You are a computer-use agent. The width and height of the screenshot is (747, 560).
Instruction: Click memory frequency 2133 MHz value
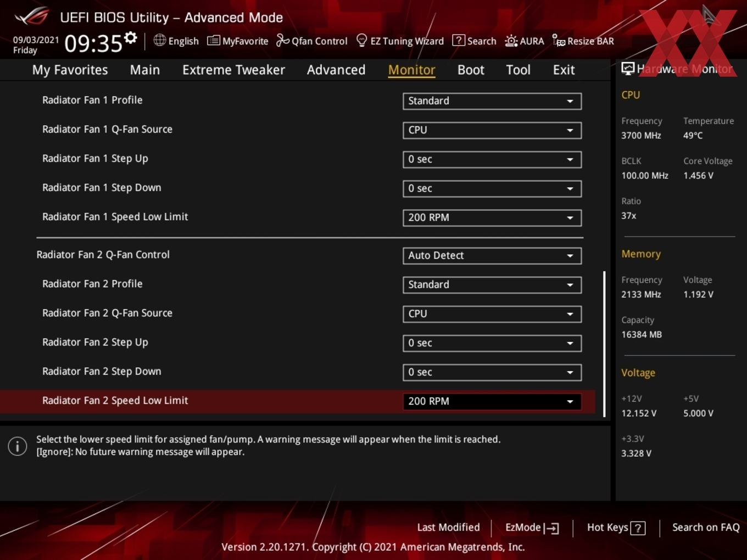tap(641, 294)
